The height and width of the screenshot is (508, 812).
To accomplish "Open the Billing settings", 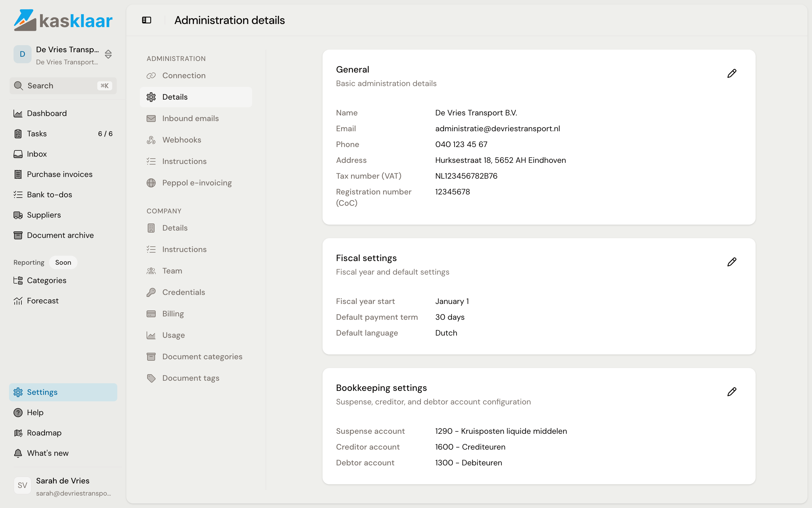I will 196,314.
